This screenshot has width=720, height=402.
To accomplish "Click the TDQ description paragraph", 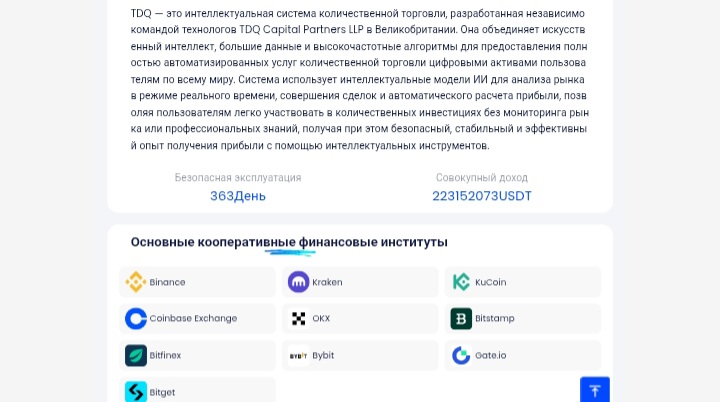I will click(x=360, y=79).
